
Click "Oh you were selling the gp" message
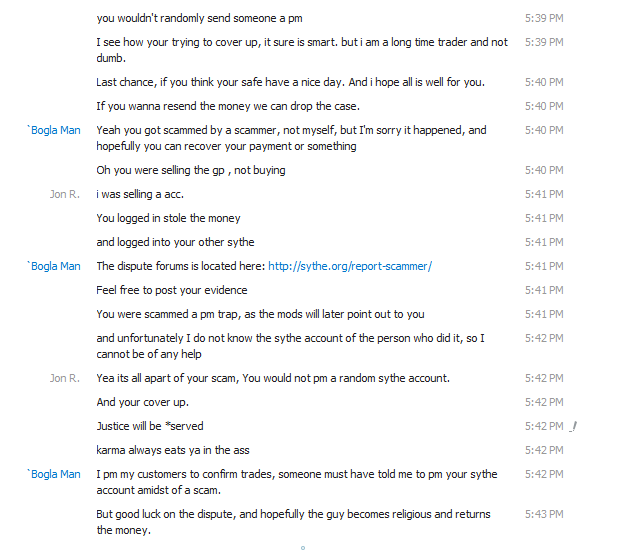click(190, 170)
